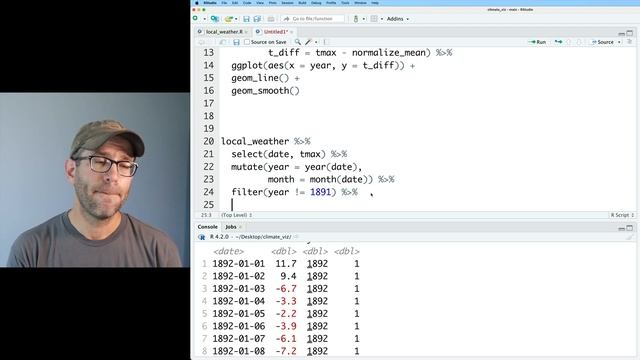The width and height of the screenshot is (640, 360).
Task: Click the code tools wand icon
Action: 308,42
